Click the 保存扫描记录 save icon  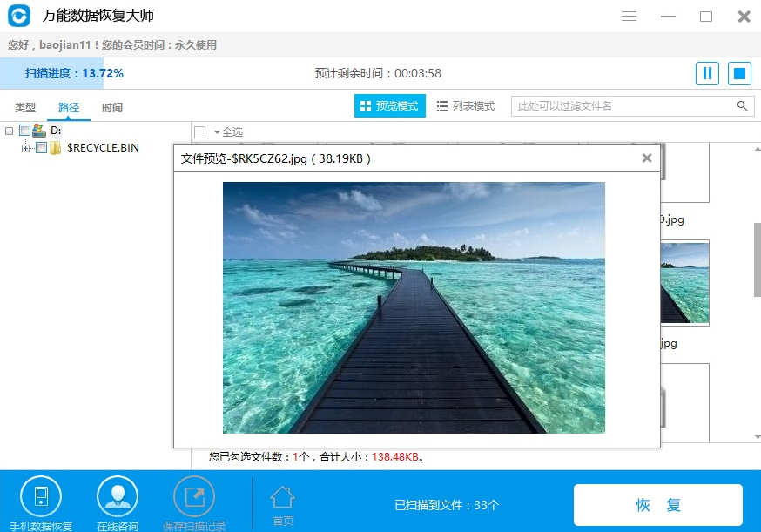click(x=193, y=496)
